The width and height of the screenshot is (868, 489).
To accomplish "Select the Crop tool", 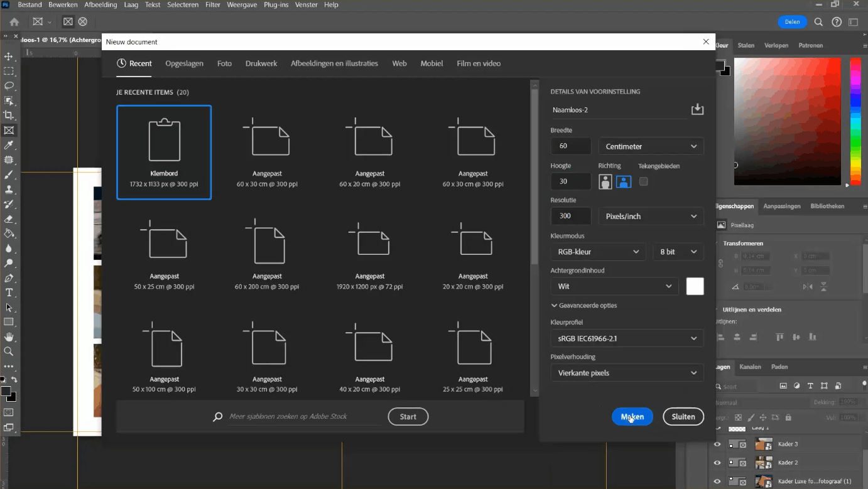I will pyautogui.click(x=9, y=116).
